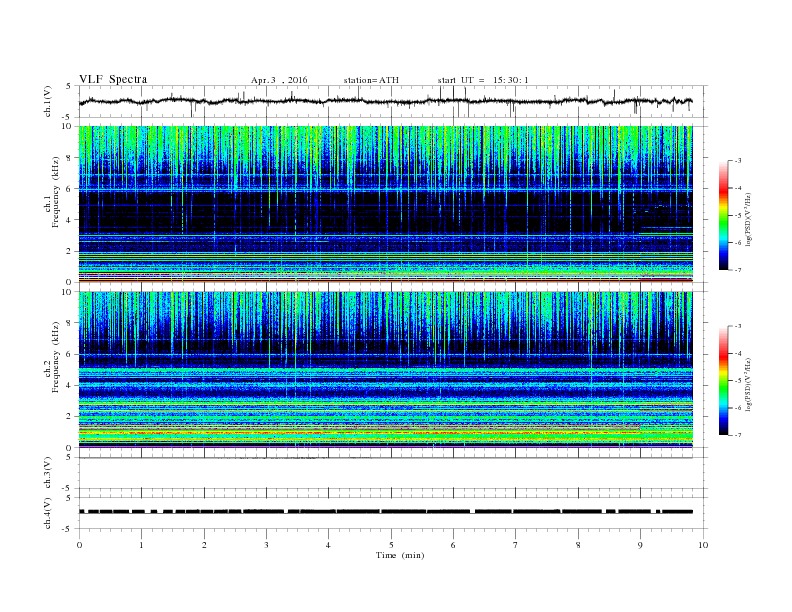The image size is (792, 612).
Task: Click the "7" tick label on time axis
Action: point(516,545)
